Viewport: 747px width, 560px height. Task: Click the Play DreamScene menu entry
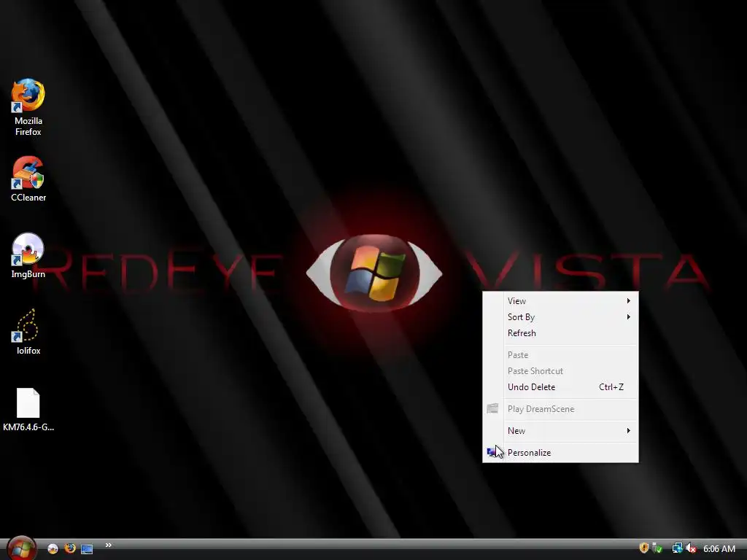[561, 409]
